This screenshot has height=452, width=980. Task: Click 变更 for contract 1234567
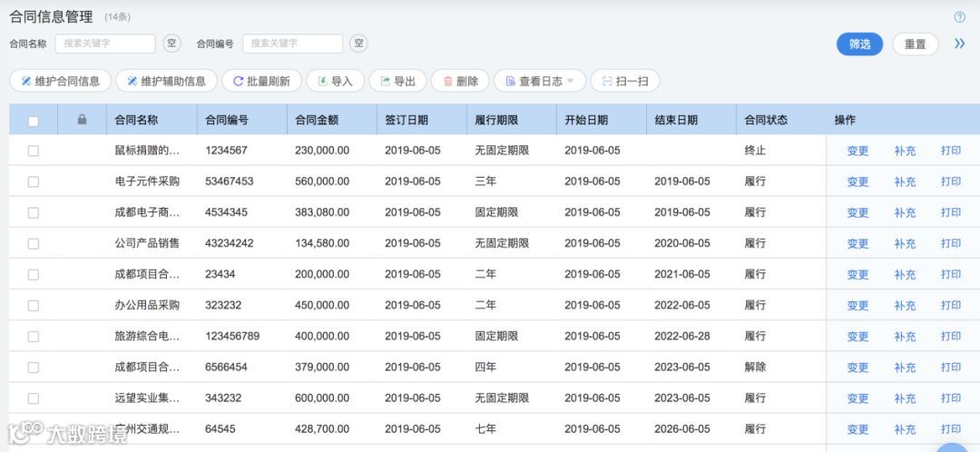click(857, 151)
